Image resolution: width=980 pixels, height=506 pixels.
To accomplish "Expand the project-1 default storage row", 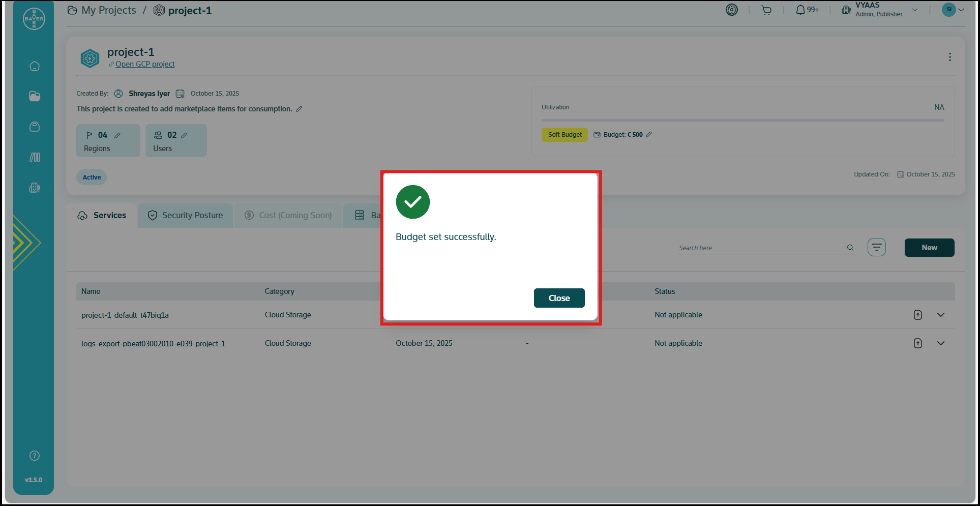I will point(940,315).
